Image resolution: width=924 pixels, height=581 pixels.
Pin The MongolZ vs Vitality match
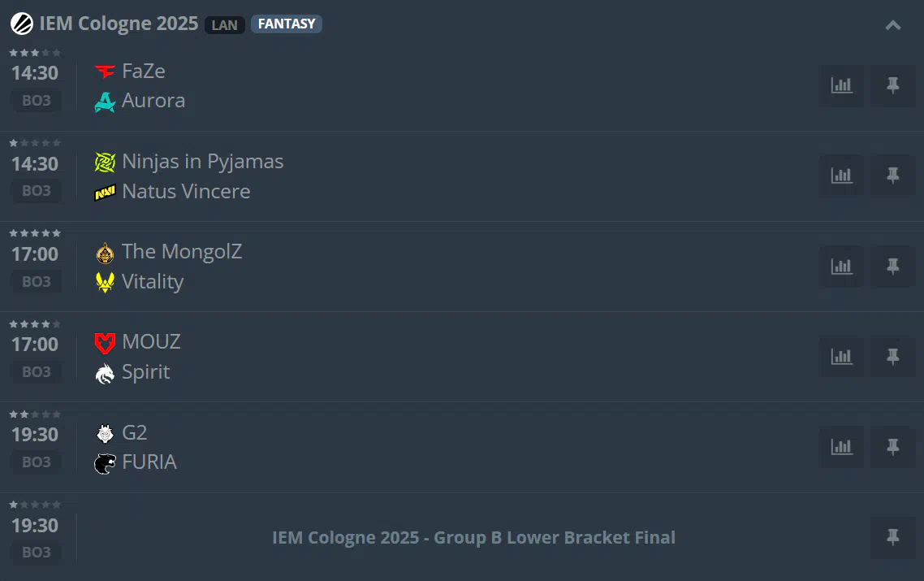[893, 267]
